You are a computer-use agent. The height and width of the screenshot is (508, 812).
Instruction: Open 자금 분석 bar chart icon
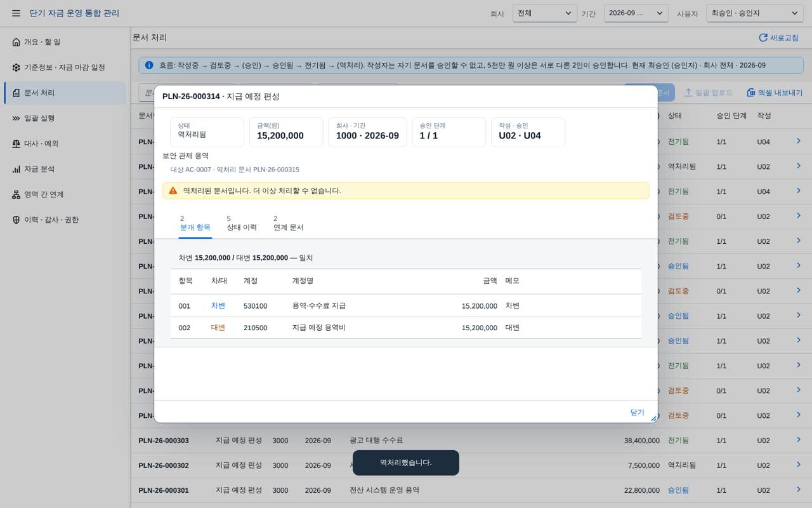click(16, 169)
